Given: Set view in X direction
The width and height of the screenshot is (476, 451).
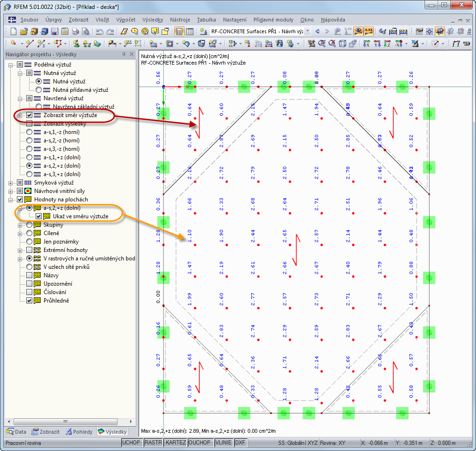Looking at the screenshot, I should pyautogui.click(x=367, y=44).
